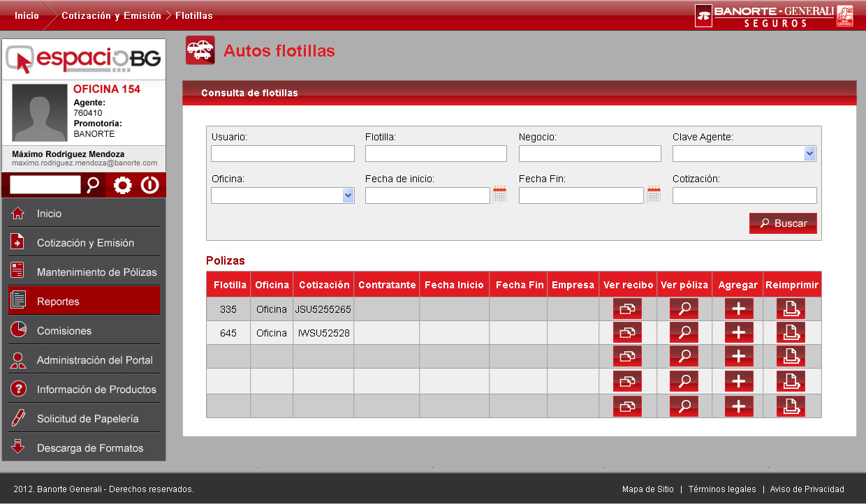
Task: Open Fecha de inicio calendar picker
Action: (499, 195)
